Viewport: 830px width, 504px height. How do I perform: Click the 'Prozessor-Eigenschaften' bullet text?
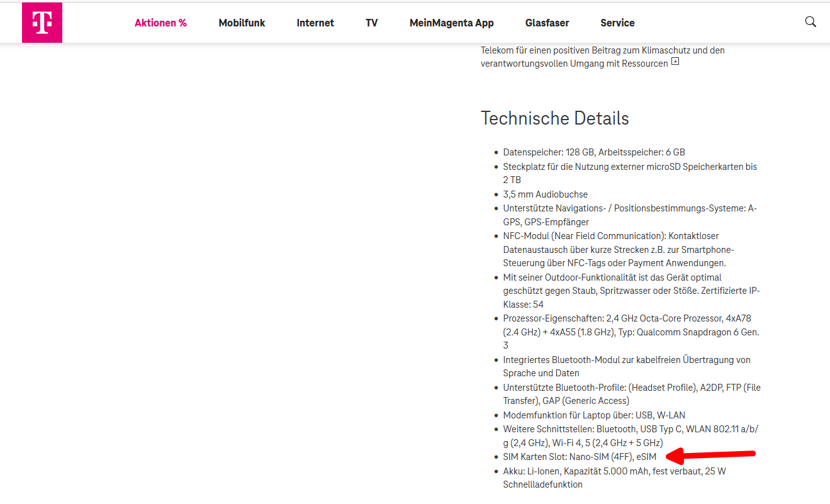631,332
